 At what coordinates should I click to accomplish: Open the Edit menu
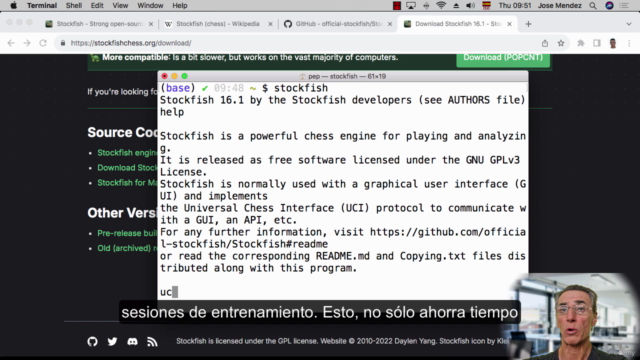(97, 6)
